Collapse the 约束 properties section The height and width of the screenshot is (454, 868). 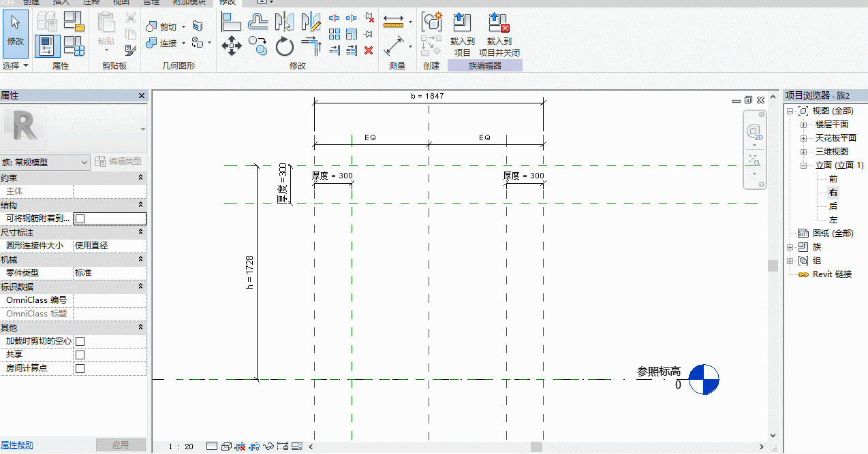141,178
